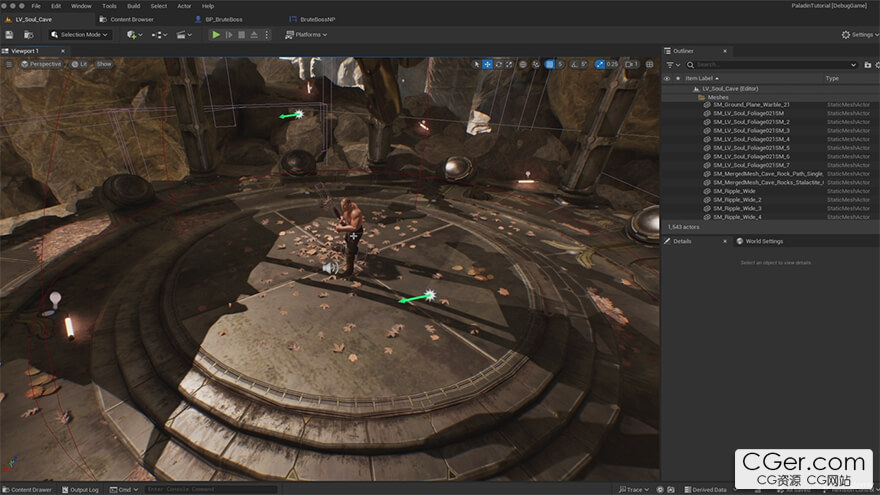Switch to the World Settings tab
The height and width of the screenshot is (495, 880).
coord(759,241)
